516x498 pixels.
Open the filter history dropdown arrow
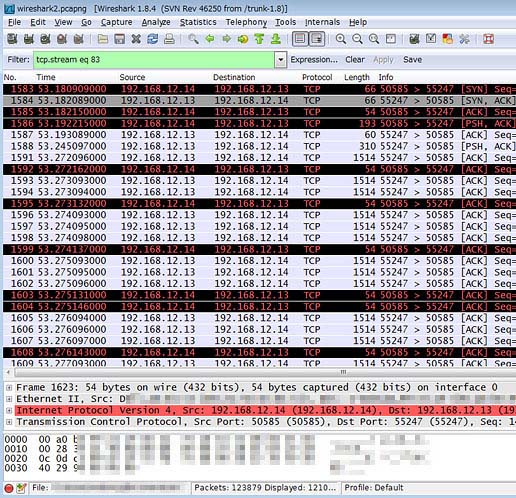pyautogui.click(x=281, y=60)
